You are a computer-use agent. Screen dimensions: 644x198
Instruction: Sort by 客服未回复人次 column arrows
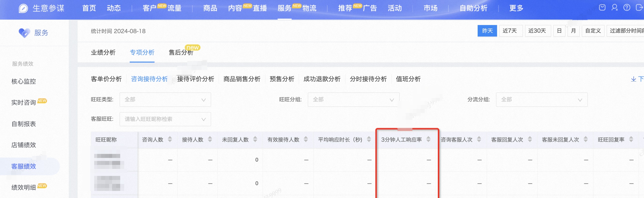pyautogui.click(x=585, y=139)
